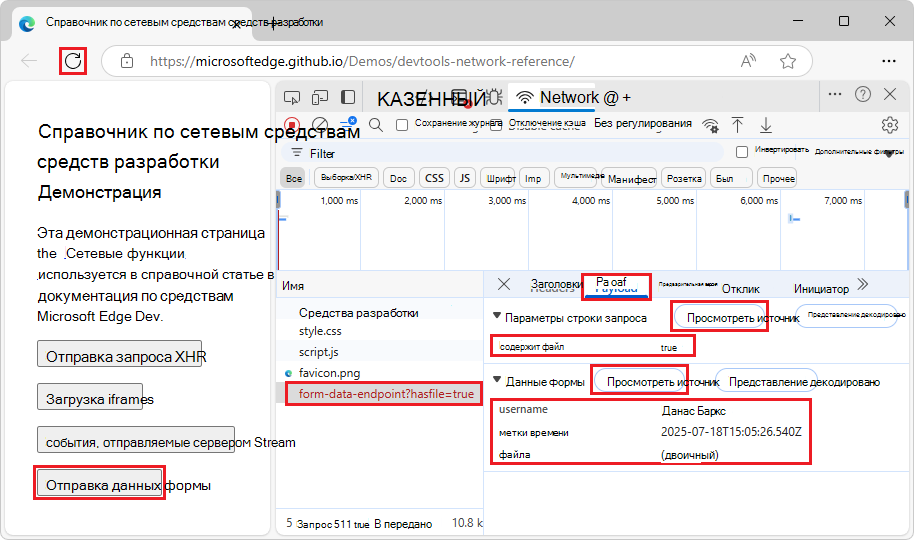Show more detail tabs with double chevron
The image size is (914, 540).
(863, 284)
